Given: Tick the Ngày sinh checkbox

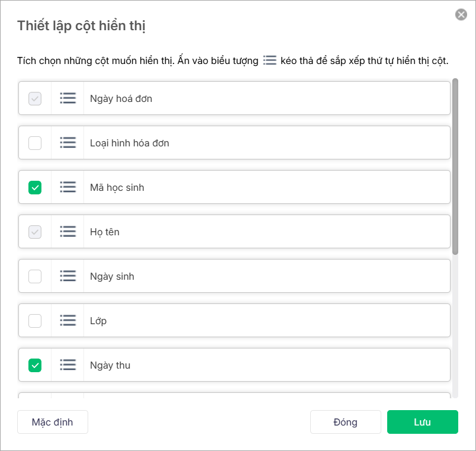Looking at the screenshot, I should click(35, 276).
